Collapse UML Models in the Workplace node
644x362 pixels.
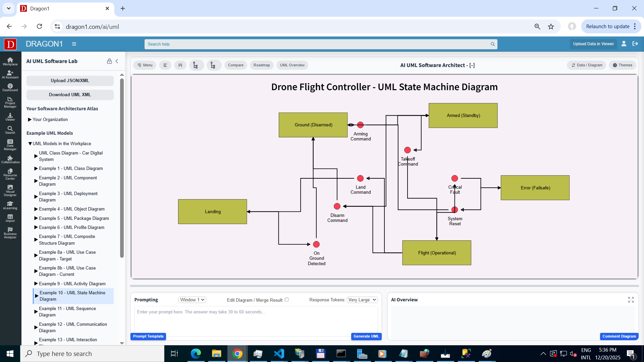(x=30, y=144)
